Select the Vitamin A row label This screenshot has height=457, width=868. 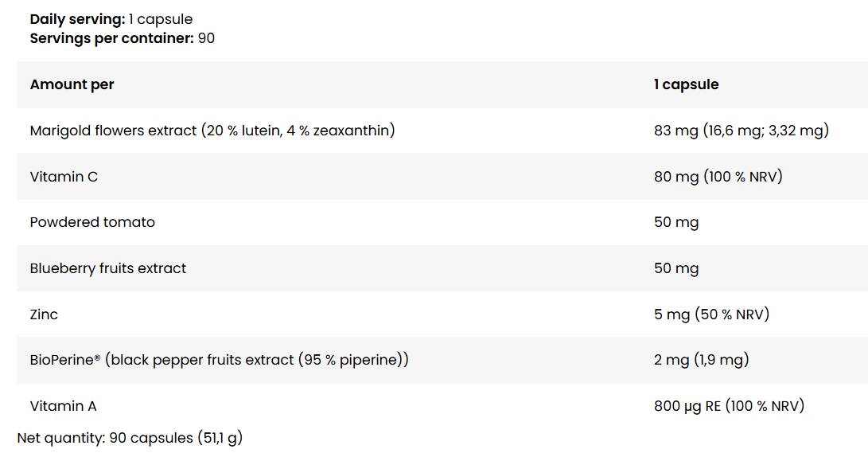(63, 406)
